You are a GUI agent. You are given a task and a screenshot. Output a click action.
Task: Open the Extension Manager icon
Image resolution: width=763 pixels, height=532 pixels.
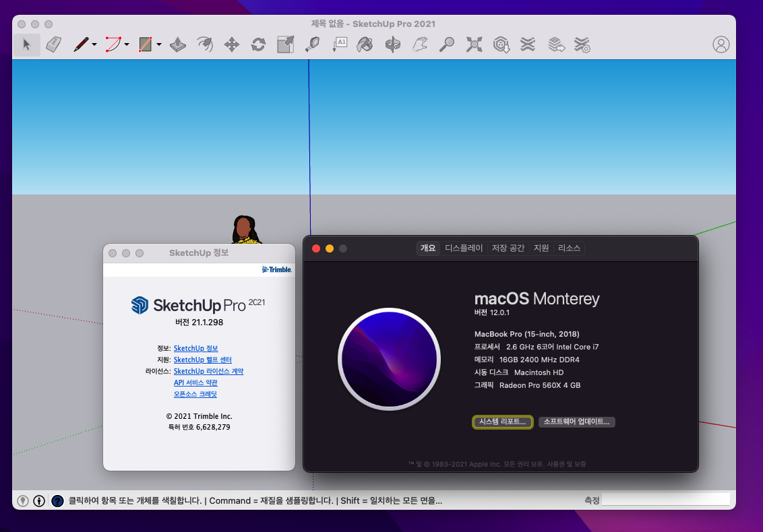click(582, 44)
